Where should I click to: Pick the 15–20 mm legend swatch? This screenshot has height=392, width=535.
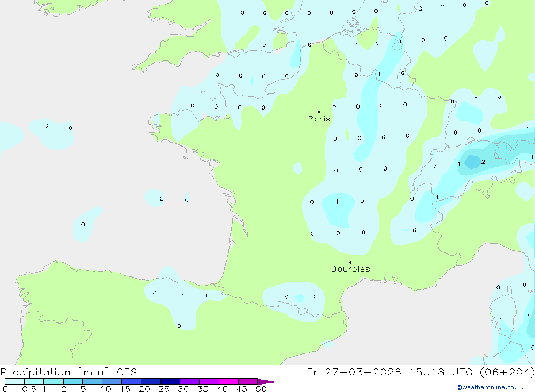click(132, 381)
